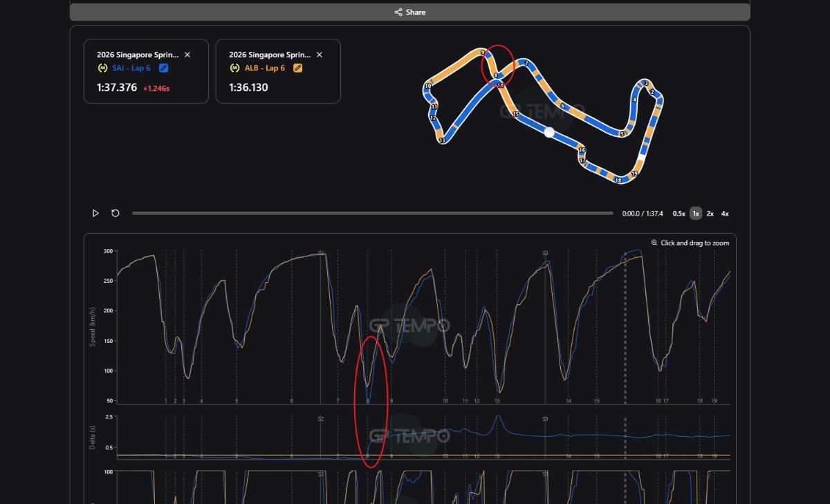The image size is (830, 504).
Task: Click corner 19 label on speed chart axis
Action: pyautogui.click(x=714, y=401)
